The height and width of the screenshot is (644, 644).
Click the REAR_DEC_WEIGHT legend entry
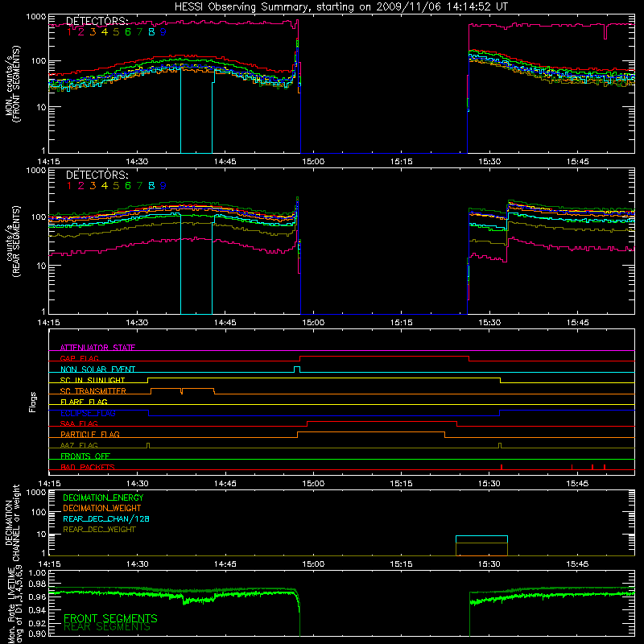[x=99, y=530]
